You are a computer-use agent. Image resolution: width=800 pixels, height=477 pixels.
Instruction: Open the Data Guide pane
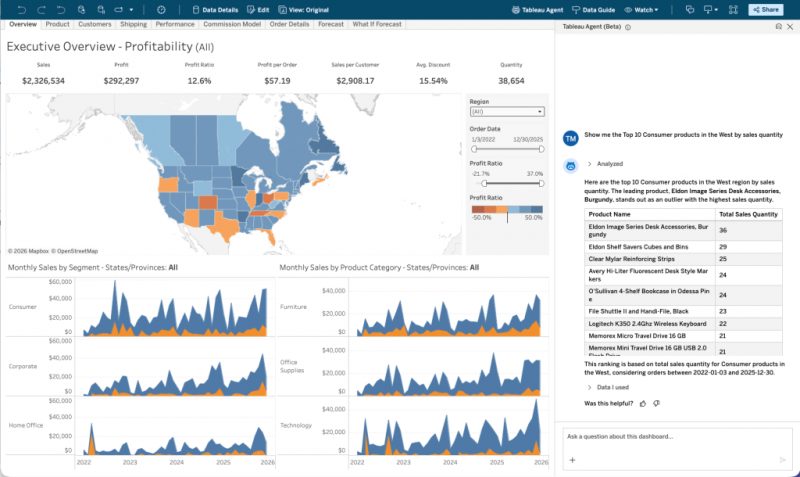[593, 10]
